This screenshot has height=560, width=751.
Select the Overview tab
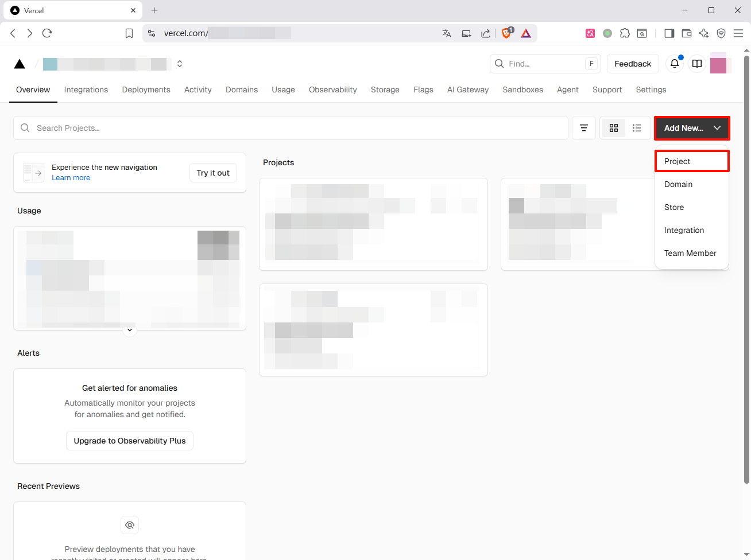(33, 90)
